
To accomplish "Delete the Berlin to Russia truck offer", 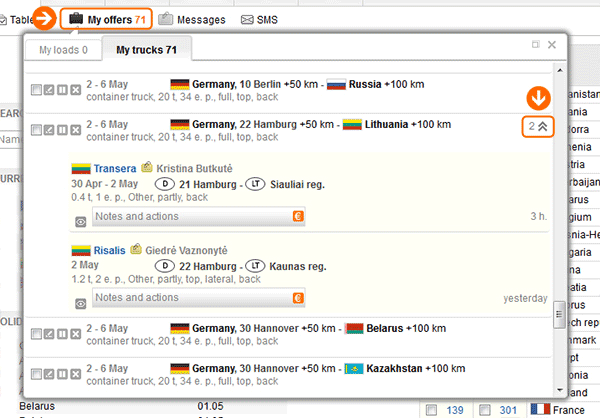I will (75, 90).
